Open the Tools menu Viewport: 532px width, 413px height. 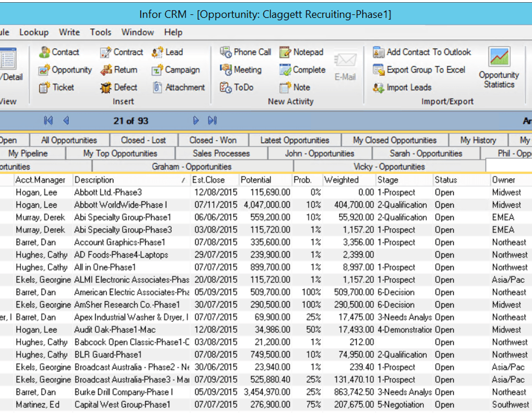click(x=100, y=32)
